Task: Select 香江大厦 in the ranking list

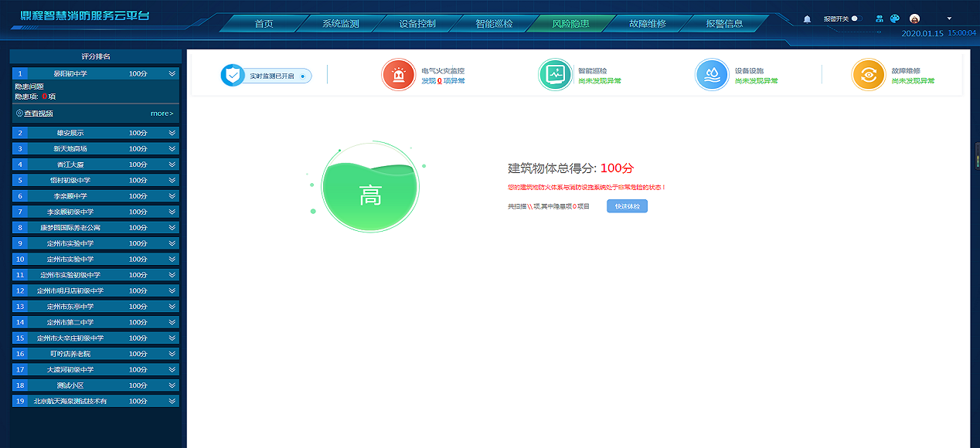Action: click(x=70, y=165)
